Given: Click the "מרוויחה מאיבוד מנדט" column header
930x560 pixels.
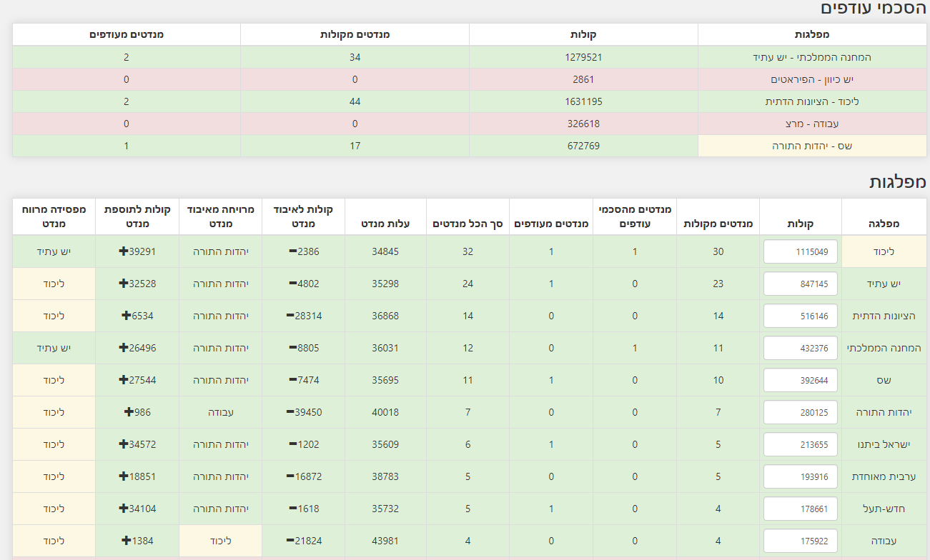Looking at the screenshot, I should [x=220, y=216].
